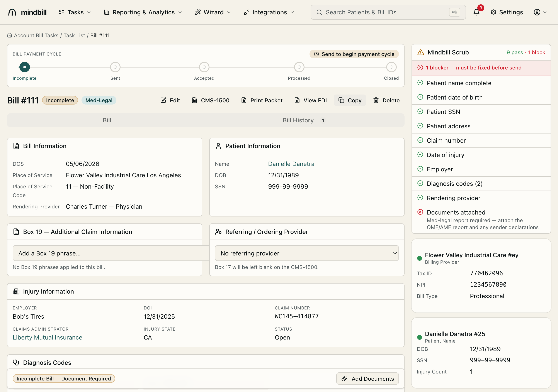The height and width of the screenshot is (392, 558).
Task: Click the Print Packet icon
Action: click(x=244, y=100)
